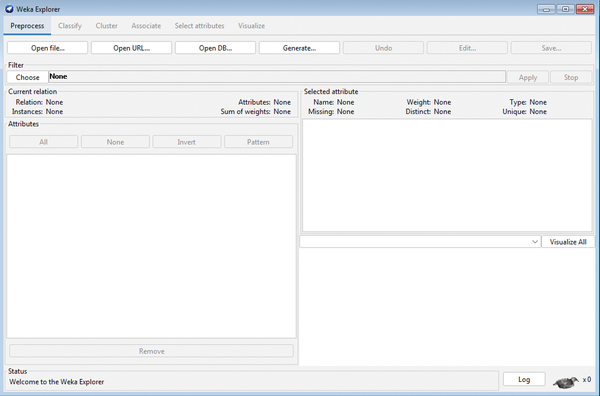The width and height of the screenshot is (600, 396).
Task: Go to the Visualize tab
Action: [251, 26]
